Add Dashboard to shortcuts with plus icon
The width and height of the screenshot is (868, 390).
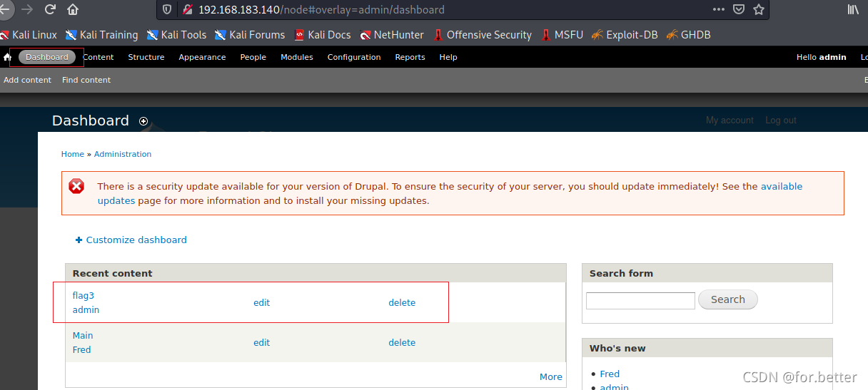click(x=143, y=121)
